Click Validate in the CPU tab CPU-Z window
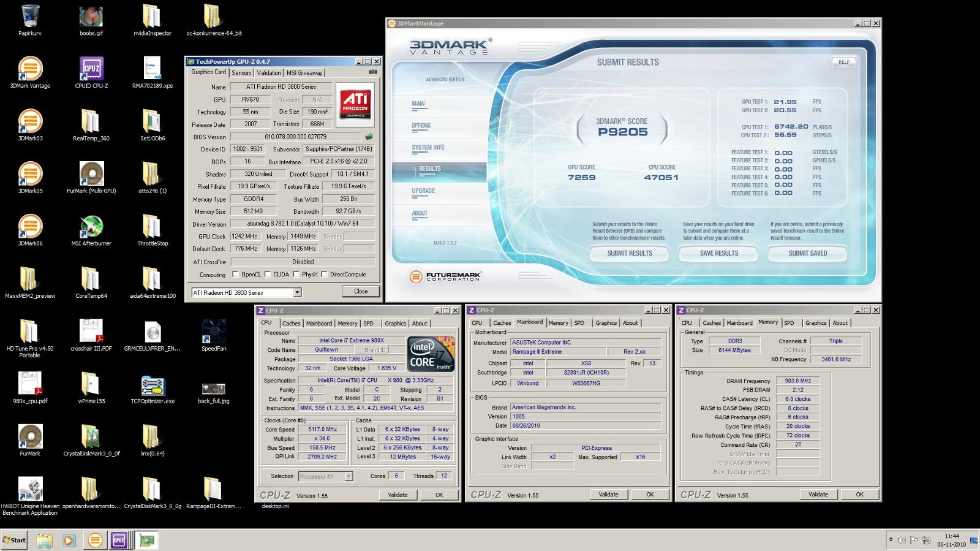Viewport: 980px width, 551px height. 398,495
